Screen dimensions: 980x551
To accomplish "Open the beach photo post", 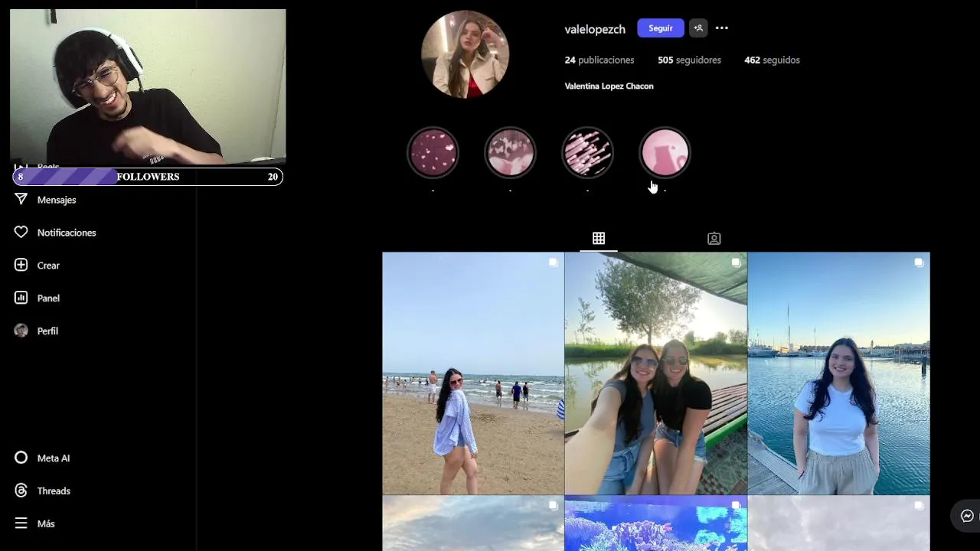I will [473, 373].
